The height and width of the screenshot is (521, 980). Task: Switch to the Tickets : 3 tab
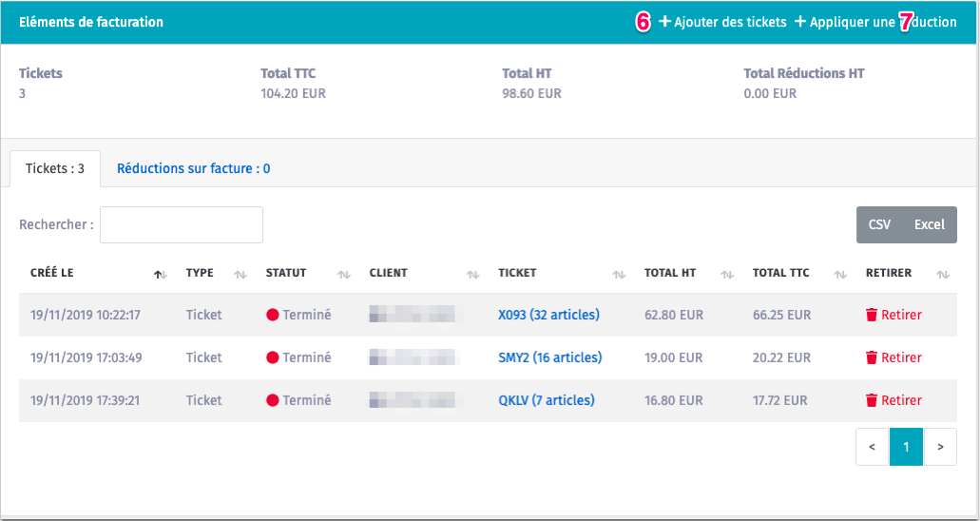(55, 168)
